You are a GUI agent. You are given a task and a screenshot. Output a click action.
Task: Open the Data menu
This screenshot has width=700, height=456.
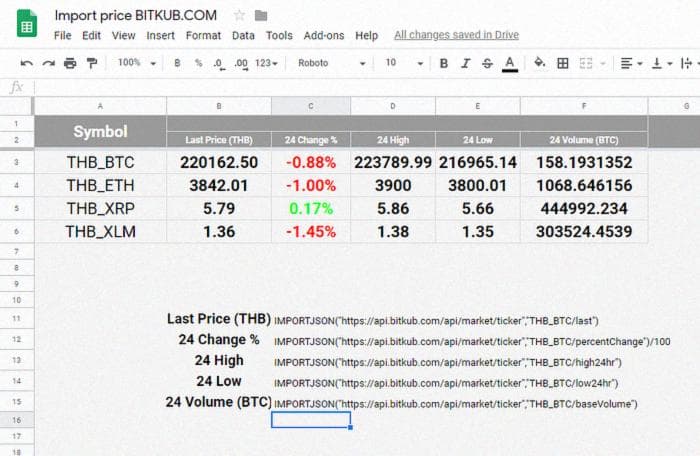243,36
